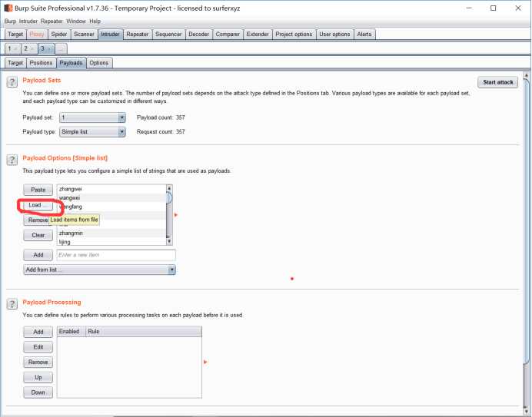Open the Help menu
Image resolution: width=532 pixels, height=417 pixels.
pos(95,21)
